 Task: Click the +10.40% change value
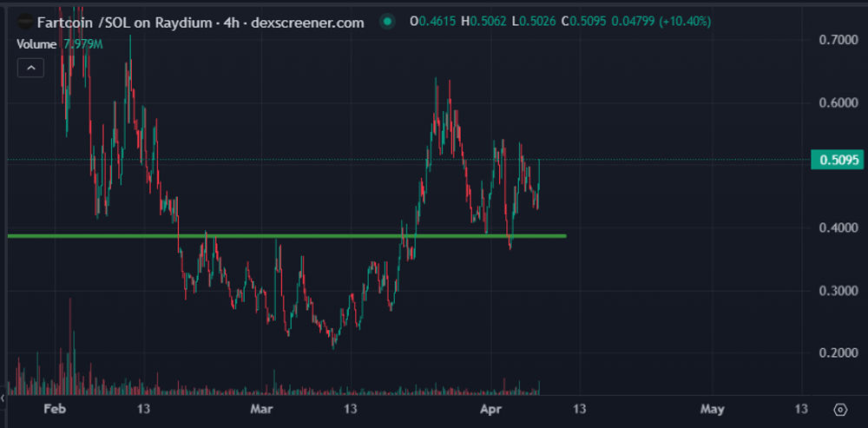[686, 23]
